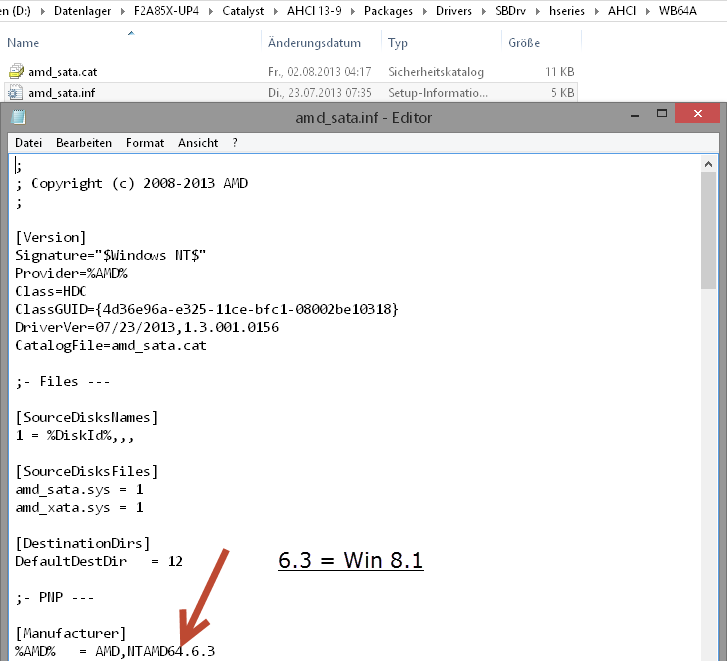Sort by the Typ column header
Image resolution: width=727 pixels, height=661 pixels.
pos(398,43)
